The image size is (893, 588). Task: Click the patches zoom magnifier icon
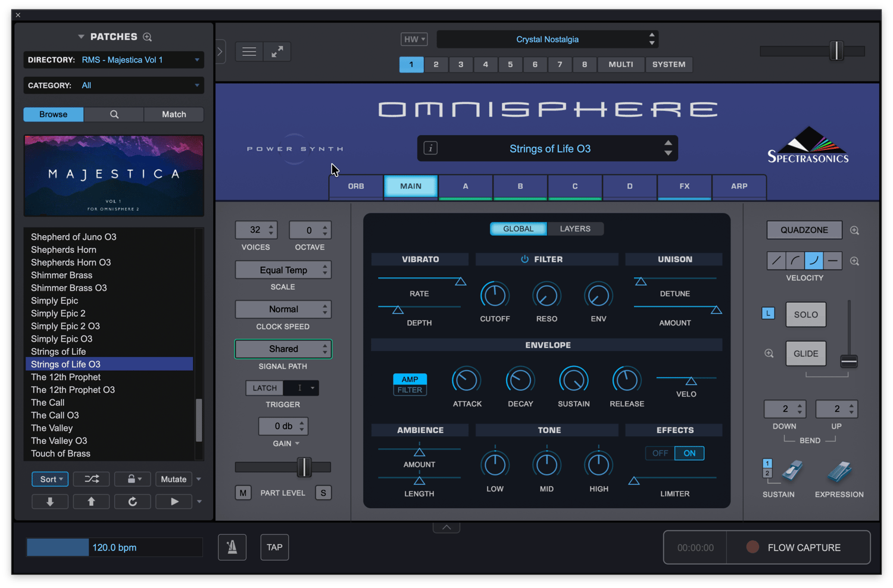pos(148,37)
